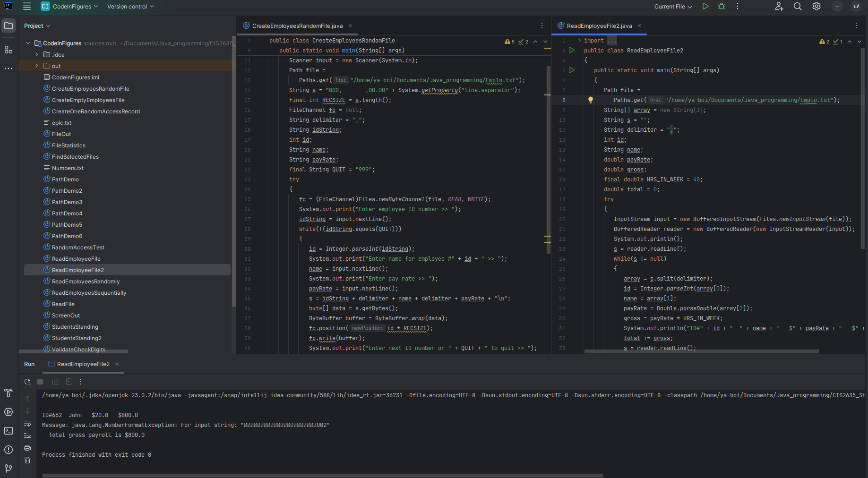The image size is (868, 478).
Task: Open the Problems tool window icon
Action: tap(9, 450)
